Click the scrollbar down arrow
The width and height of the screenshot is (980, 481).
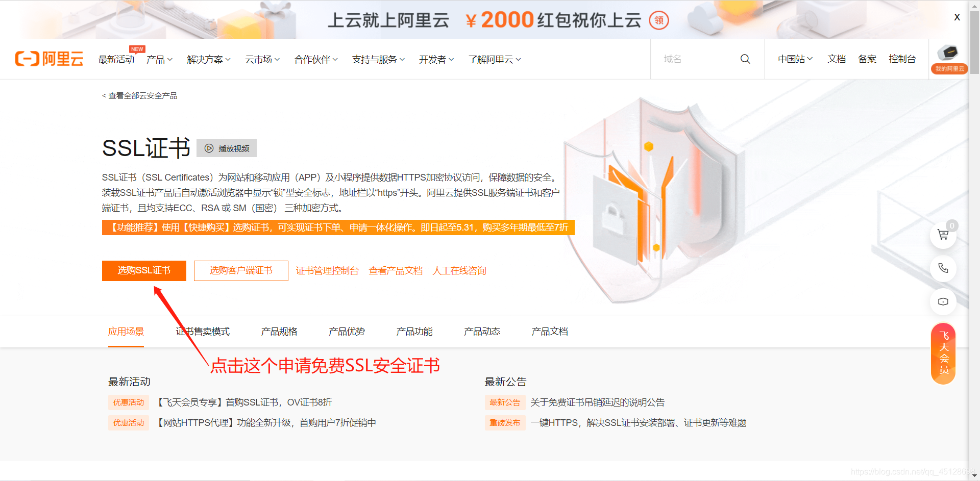point(974,475)
